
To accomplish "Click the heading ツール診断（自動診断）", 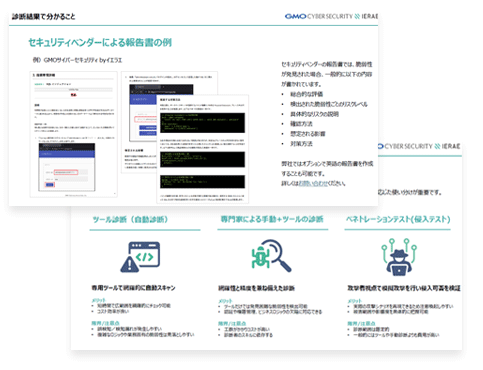I will (130, 219).
